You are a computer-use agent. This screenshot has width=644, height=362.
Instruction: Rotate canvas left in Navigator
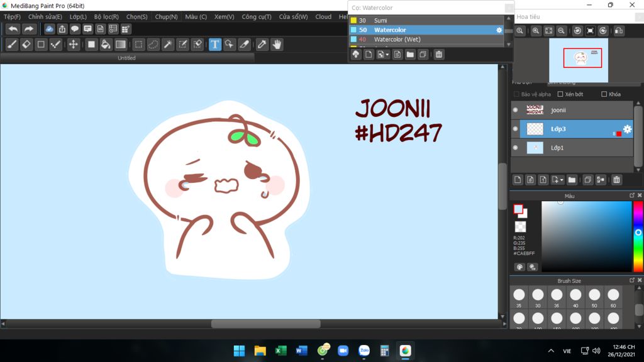coord(577,31)
